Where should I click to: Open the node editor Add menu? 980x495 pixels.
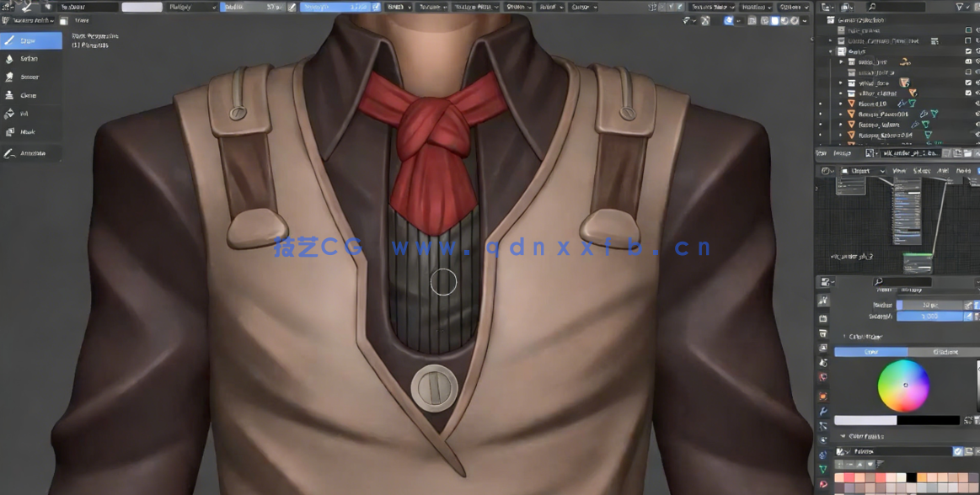pyautogui.click(x=943, y=171)
